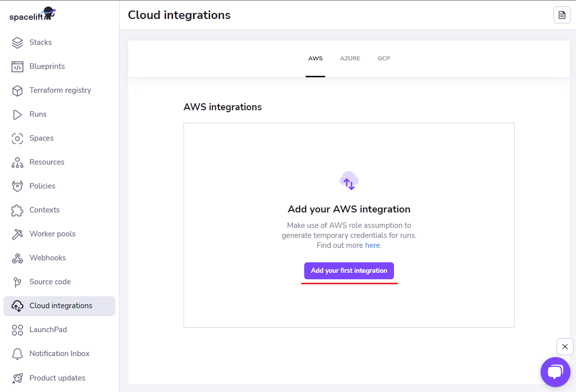Navigate to Source code label
576x392 pixels.
point(50,282)
